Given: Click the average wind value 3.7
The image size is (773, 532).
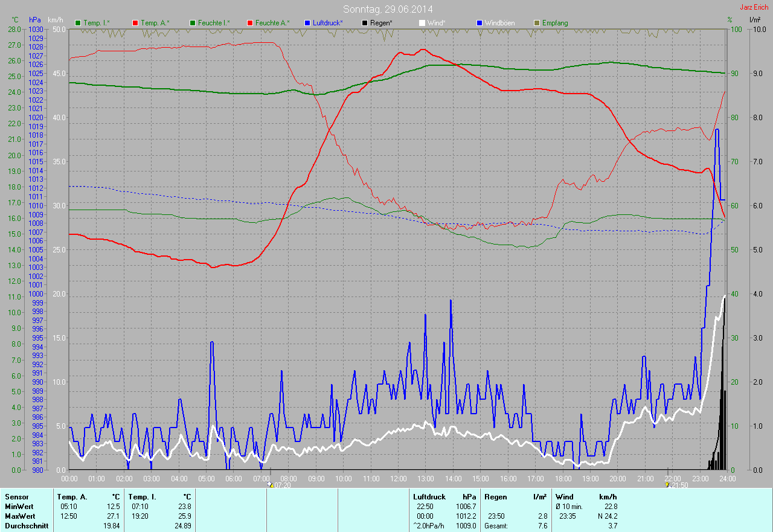Looking at the screenshot, I should [612, 526].
